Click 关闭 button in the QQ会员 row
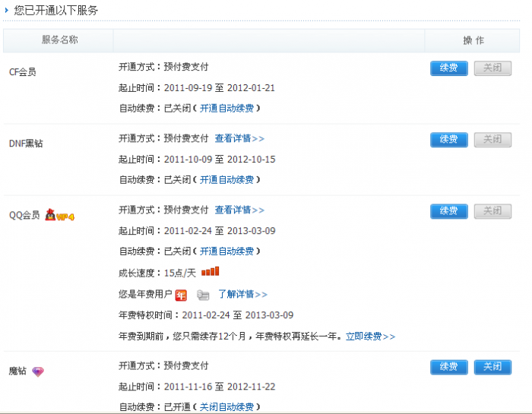 click(x=492, y=211)
